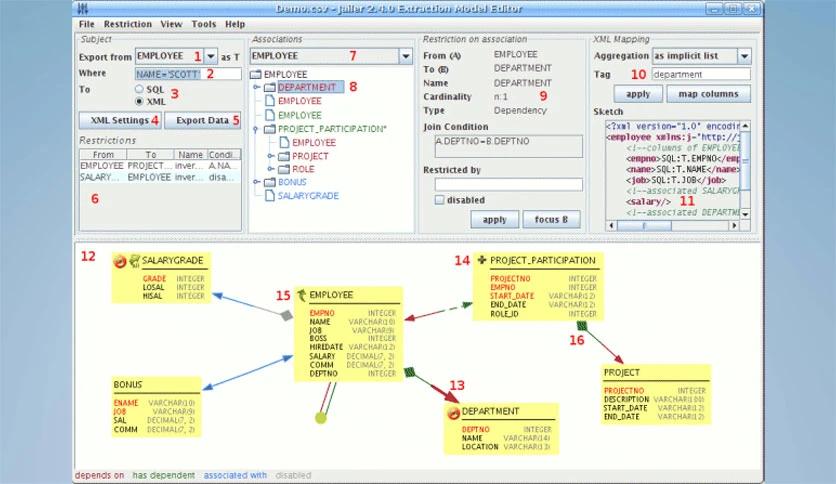The image size is (836, 484).
Task: Open the Restriction menu
Action: click(x=127, y=24)
